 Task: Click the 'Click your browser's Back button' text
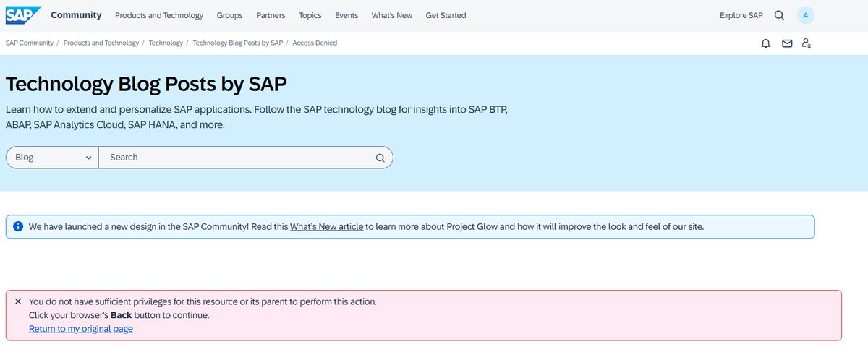click(119, 315)
